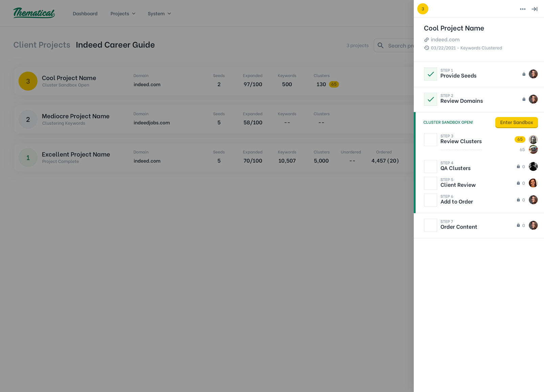Click the lock icon on Review Domains step

click(524, 99)
